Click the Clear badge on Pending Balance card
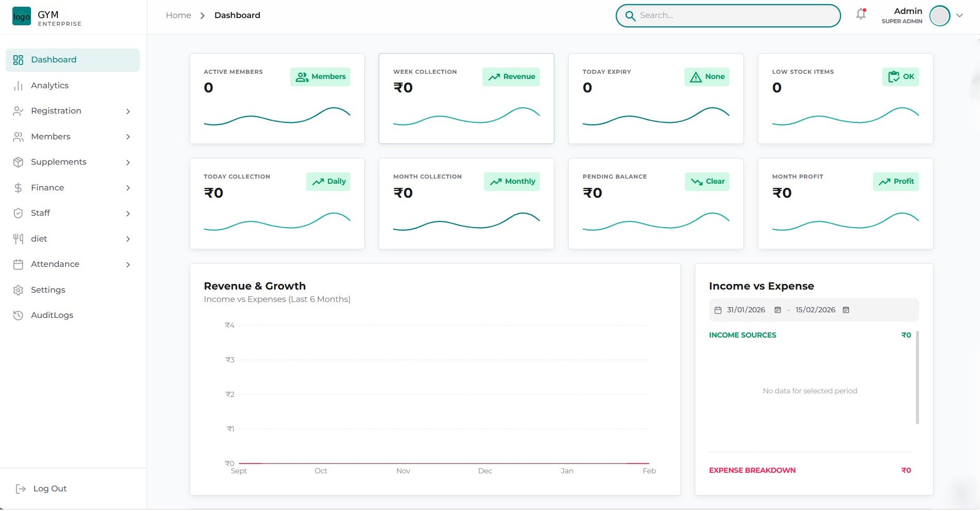 click(x=707, y=181)
